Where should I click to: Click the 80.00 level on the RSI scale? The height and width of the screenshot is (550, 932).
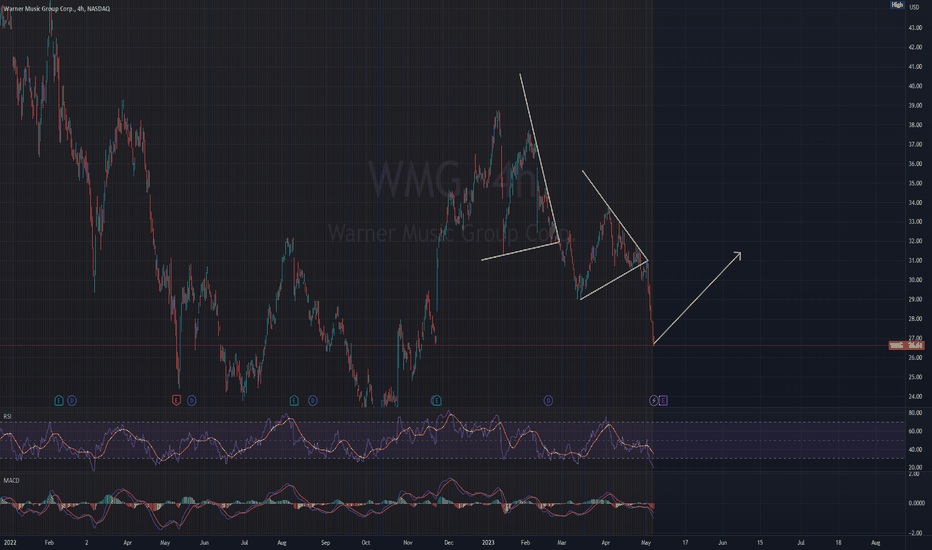(915, 413)
